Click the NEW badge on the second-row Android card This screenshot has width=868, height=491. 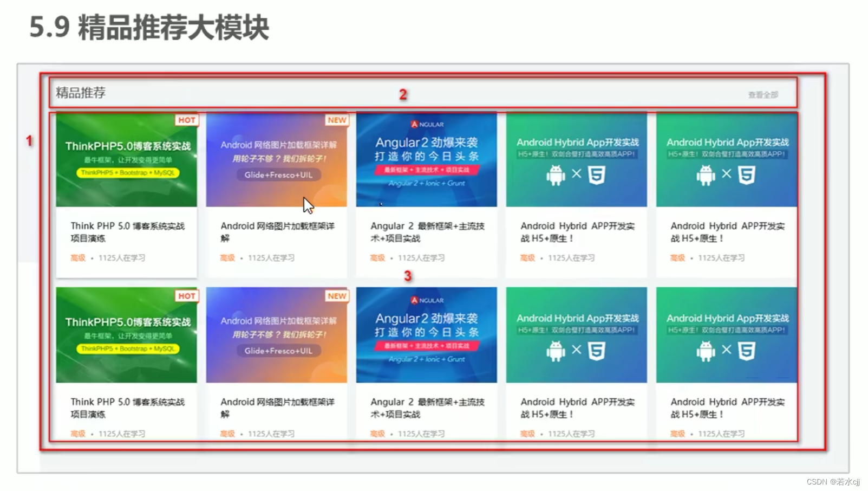point(337,296)
